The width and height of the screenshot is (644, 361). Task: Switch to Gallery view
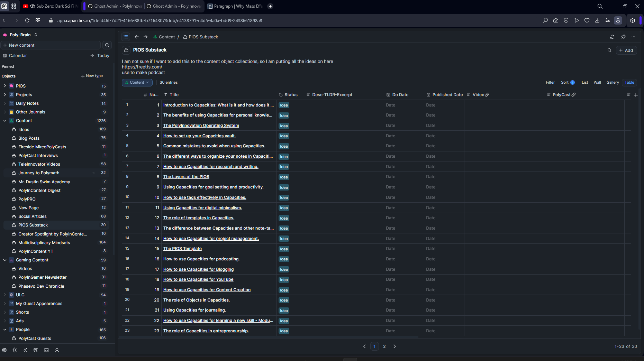point(613,82)
